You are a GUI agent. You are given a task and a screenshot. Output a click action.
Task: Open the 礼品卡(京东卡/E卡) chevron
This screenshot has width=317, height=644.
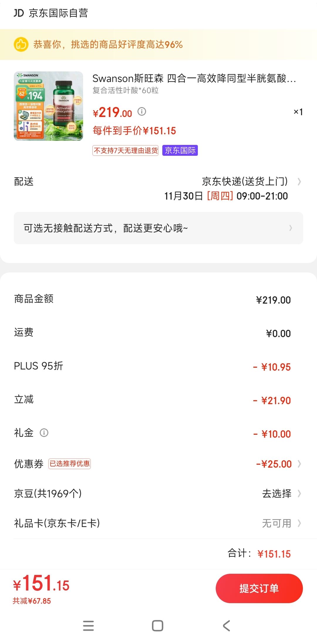coord(299,523)
